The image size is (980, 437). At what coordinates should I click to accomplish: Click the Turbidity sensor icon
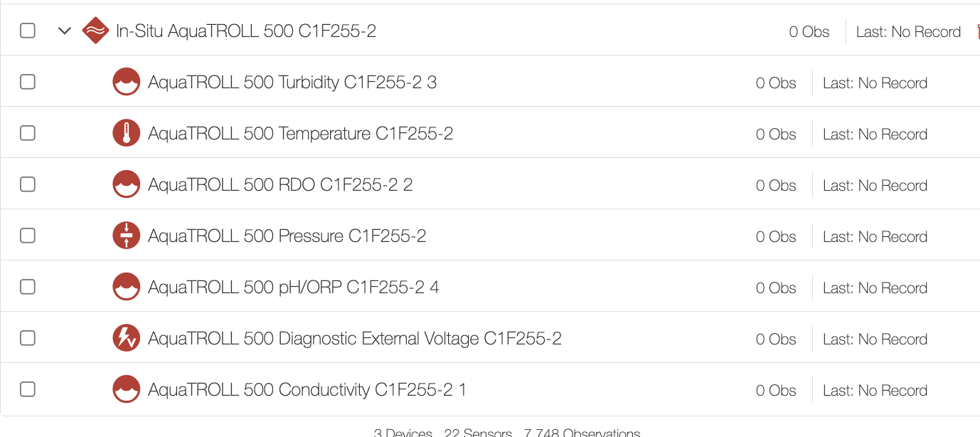point(127,82)
